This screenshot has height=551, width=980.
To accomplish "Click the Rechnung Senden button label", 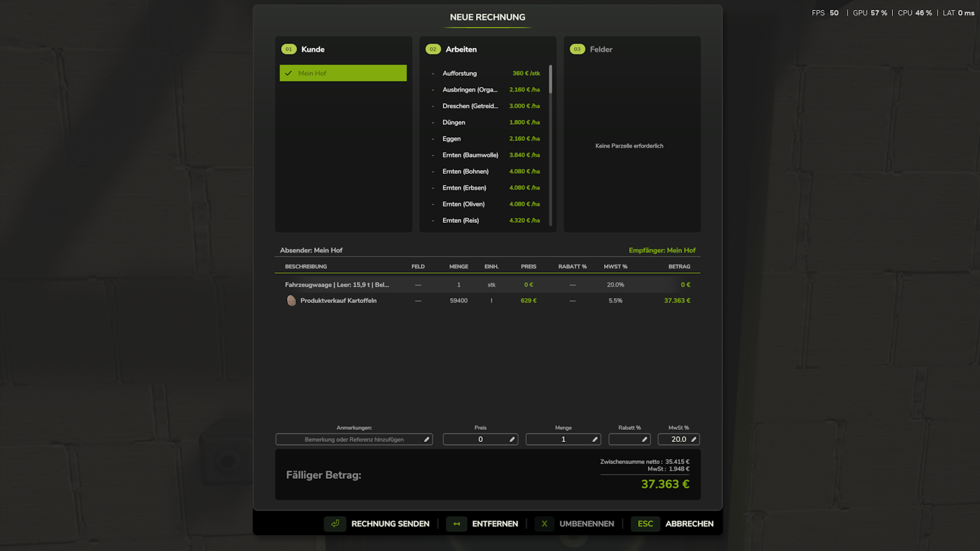I will (390, 524).
